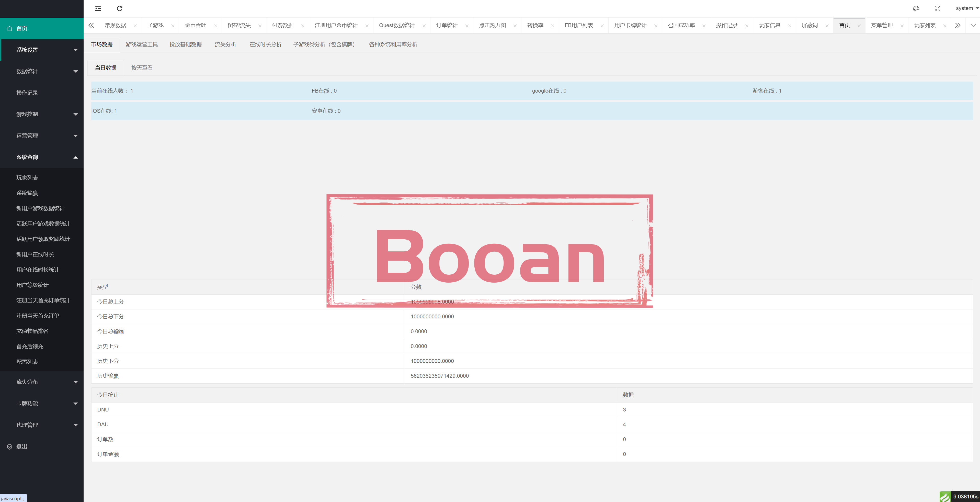Switch to the 按天查看 tab
Image resolution: width=980 pixels, height=502 pixels.
(142, 68)
